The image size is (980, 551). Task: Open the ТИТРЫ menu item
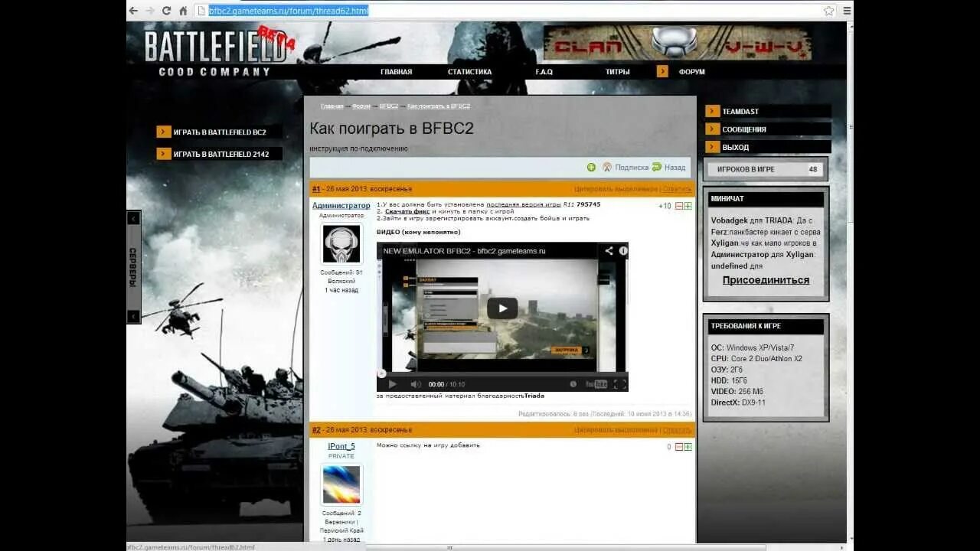coord(617,72)
